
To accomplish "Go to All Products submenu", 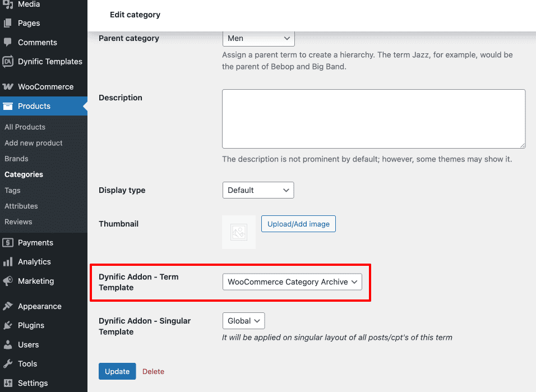I will 25,127.
